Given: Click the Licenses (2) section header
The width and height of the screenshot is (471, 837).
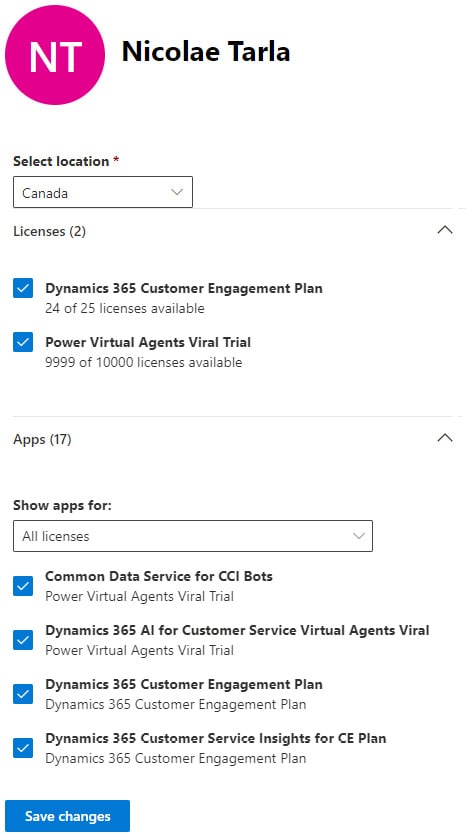Looking at the screenshot, I should pyautogui.click(x=49, y=231).
